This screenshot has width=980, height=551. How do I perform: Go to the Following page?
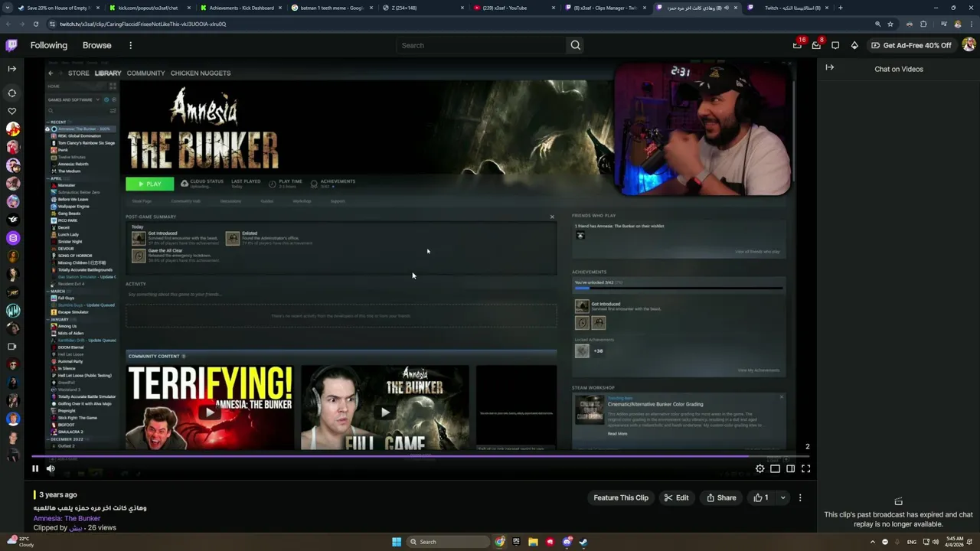tap(49, 45)
